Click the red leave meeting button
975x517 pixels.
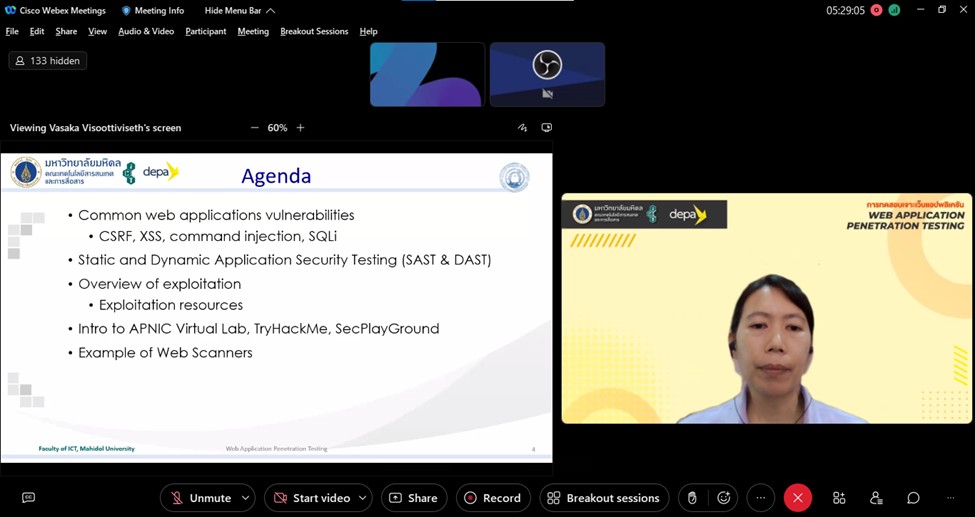(797, 498)
